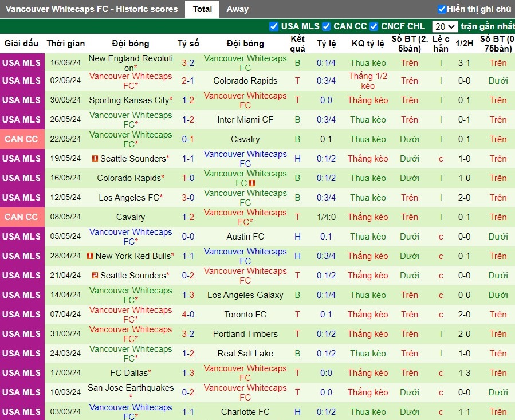Viewport: 515px width, 420px height.
Task: Click card icon beside Seattle Sounders 21/04/24
Action: [95, 276]
